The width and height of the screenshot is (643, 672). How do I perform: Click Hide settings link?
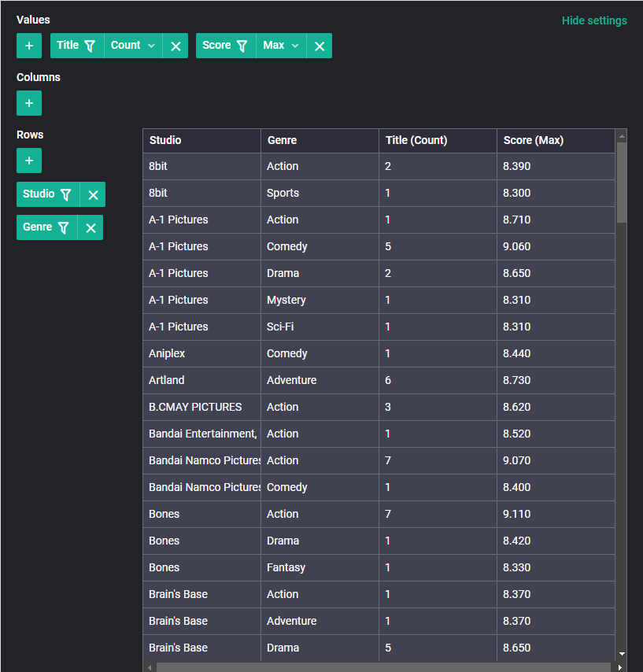tap(594, 20)
